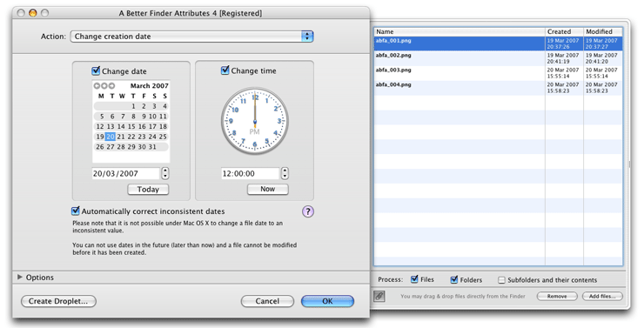Click Remove in the file list window
Image resolution: width=644 pixels, height=328 pixels.
click(557, 297)
